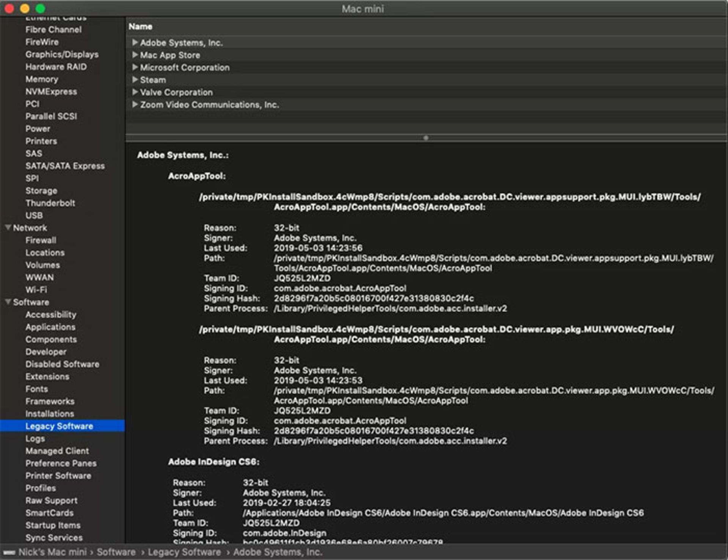Expand the Adobe Systems, Inc. row
Image resolution: width=728 pixels, height=560 pixels.
coord(135,42)
